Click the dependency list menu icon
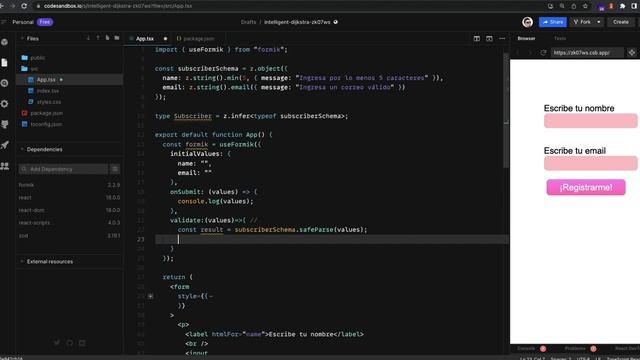The width and height of the screenshot is (640, 360). pyautogui.click(x=115, y=169)
